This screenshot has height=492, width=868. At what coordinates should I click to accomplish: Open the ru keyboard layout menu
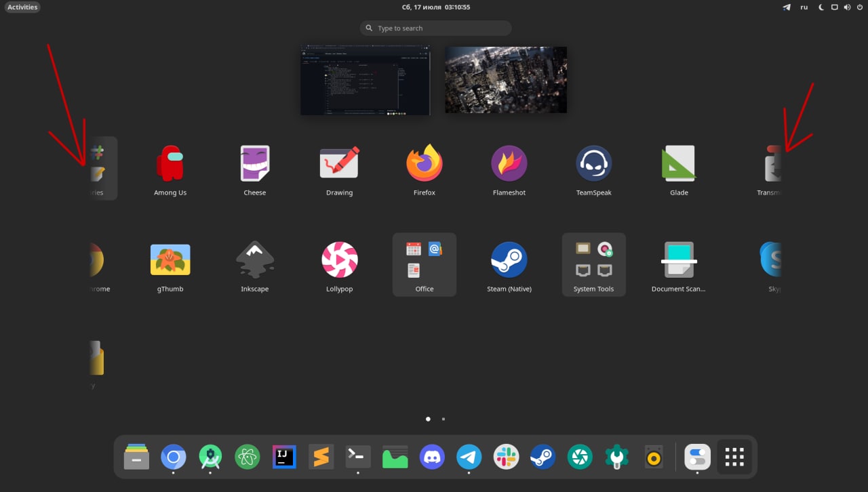pyautogui.click(x=804, y=7)
